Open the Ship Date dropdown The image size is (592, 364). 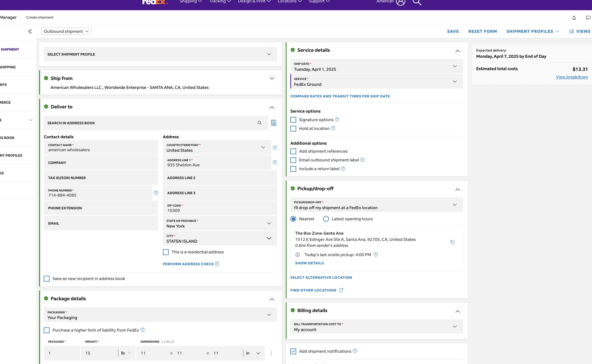[376, 66]
